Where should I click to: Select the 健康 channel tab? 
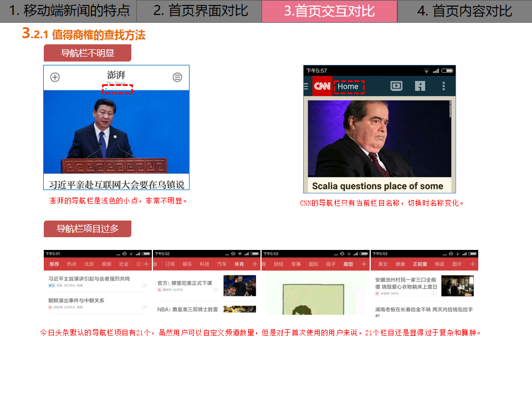click(x=400, y=264)
